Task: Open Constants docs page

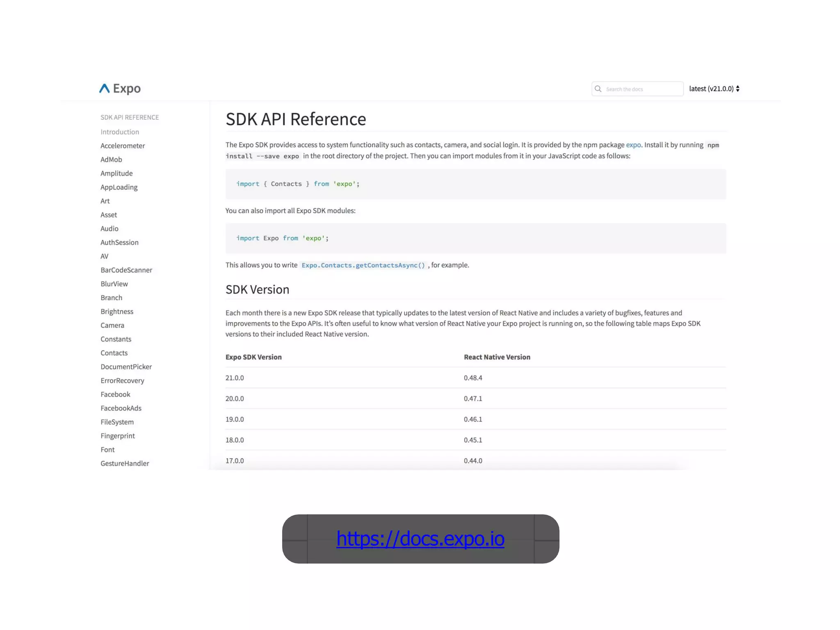Action: [116, 339]
